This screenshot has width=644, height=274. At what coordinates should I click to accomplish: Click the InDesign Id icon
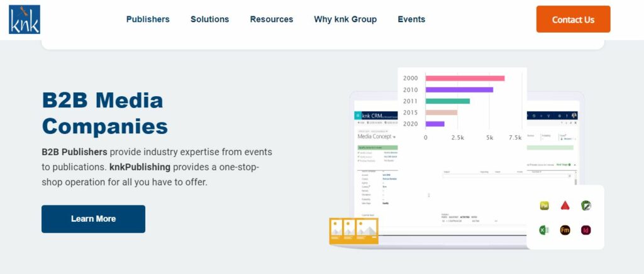click(x=586, y=230)
